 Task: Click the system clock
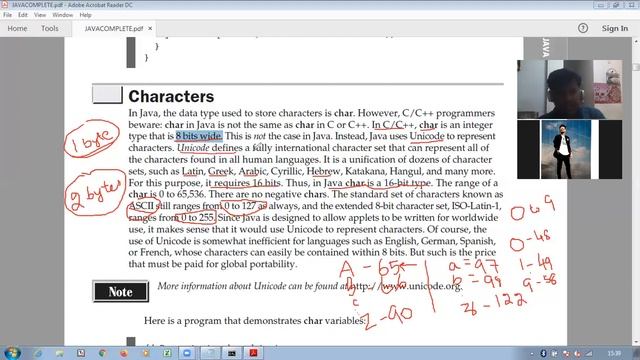pyautogui.click(x=613, y=353)
